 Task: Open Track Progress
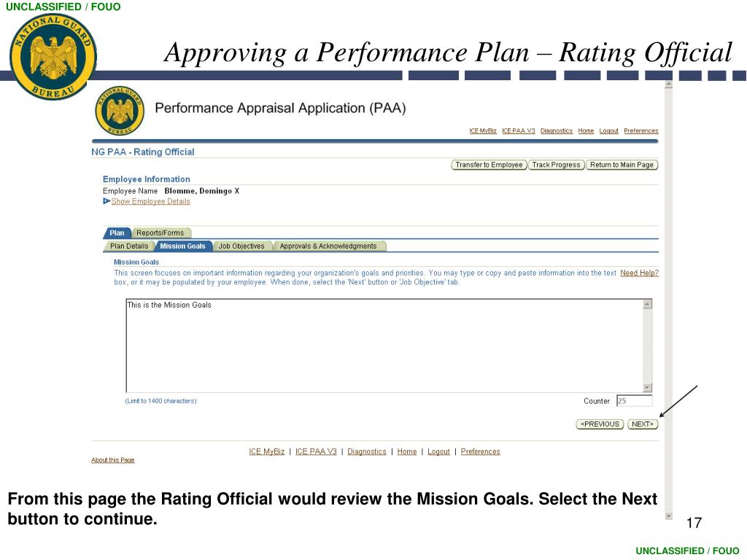[x=556, y=165]
